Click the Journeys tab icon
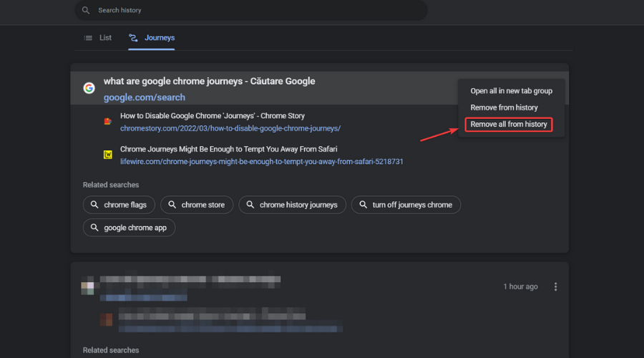 click(133, 38)
